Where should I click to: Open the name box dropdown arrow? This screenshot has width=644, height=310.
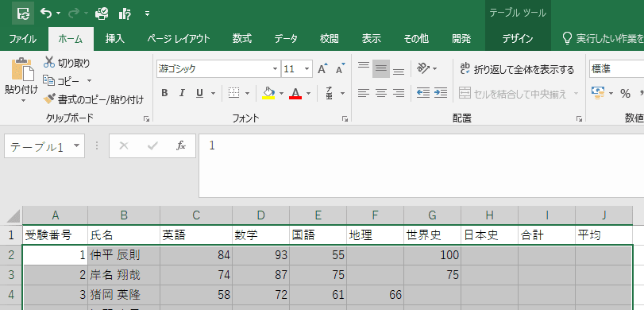(x=76, y=146)
